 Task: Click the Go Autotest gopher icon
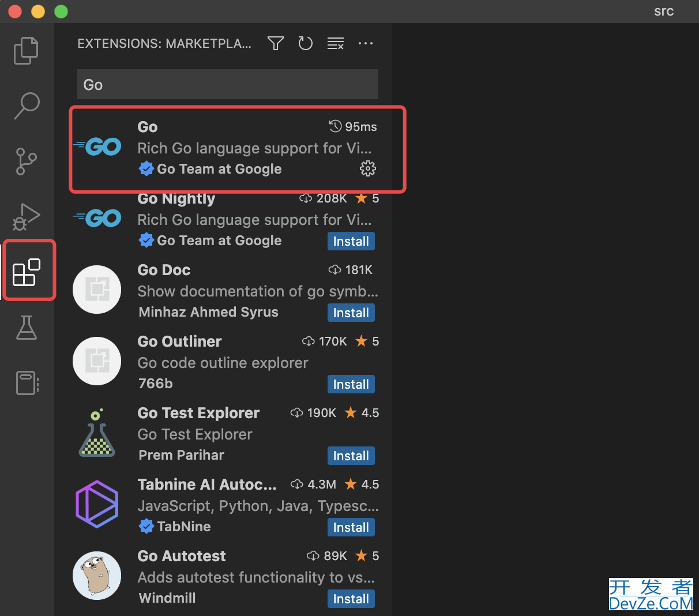click(97, 576)
